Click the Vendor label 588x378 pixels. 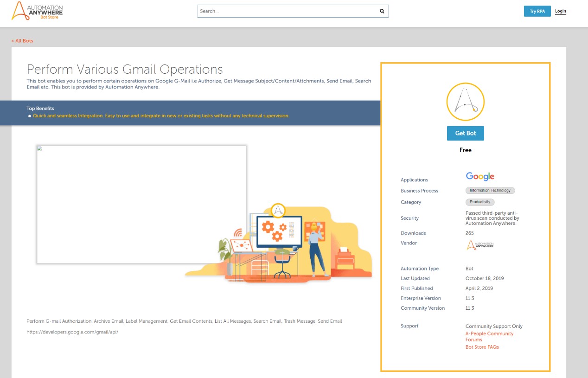[409, 243]
